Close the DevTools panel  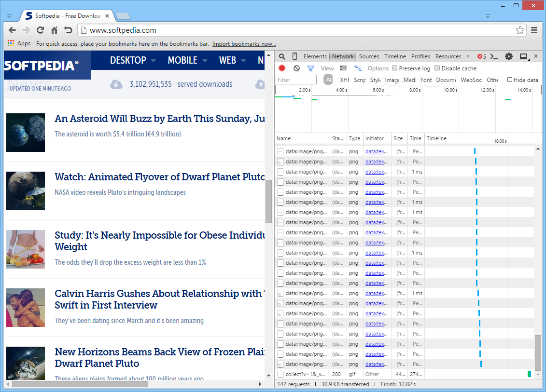pos(536,56)
